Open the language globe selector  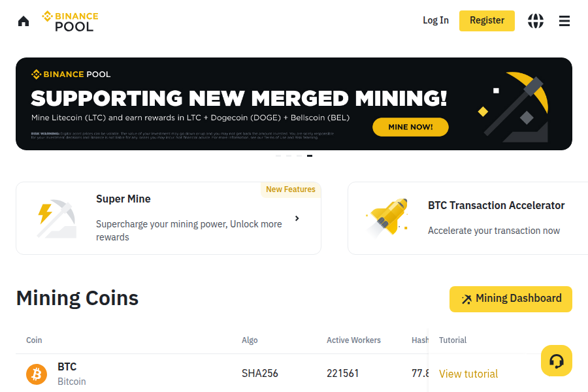point(536,21)
